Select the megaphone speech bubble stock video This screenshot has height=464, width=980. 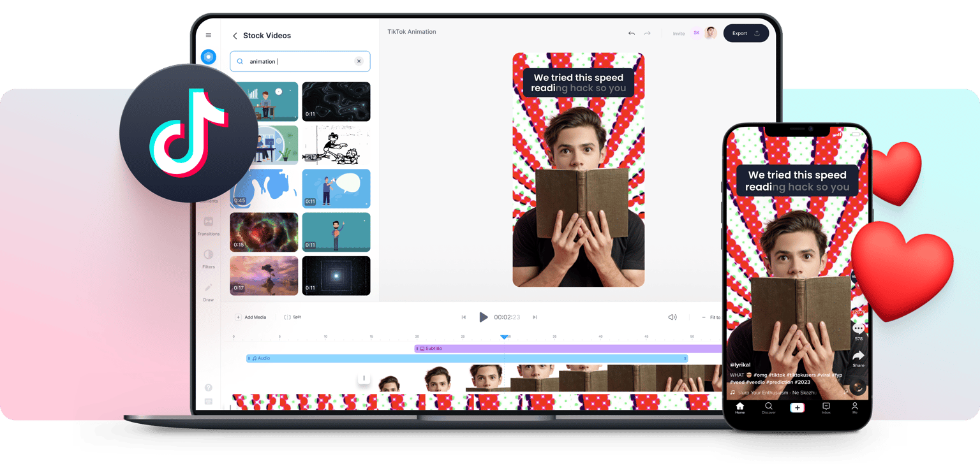click(336, 188)
